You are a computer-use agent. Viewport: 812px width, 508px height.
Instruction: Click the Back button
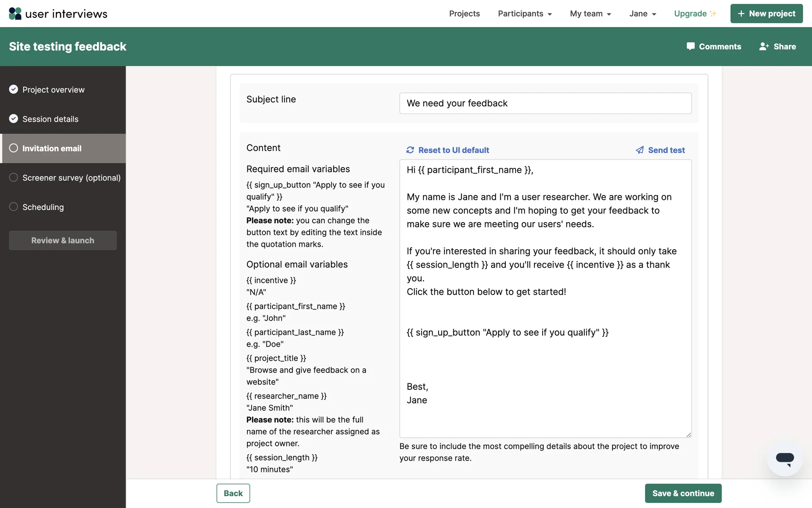[x=233, y=493]
